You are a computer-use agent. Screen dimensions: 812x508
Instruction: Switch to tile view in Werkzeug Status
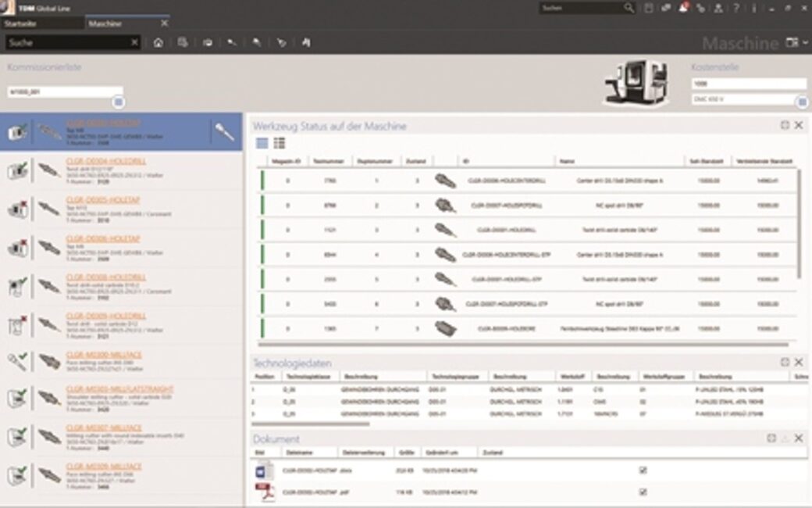[280, 143]
